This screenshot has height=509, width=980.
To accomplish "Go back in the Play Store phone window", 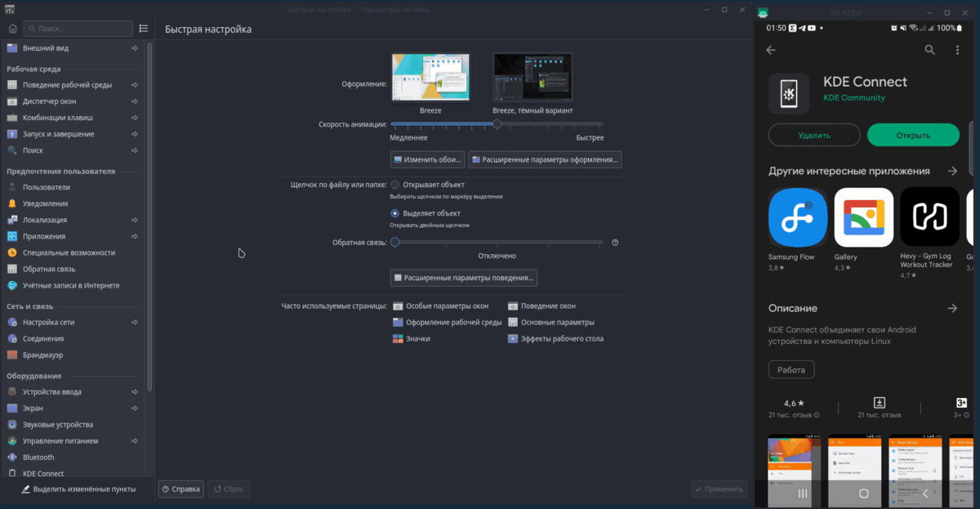I will click(x=770, y=50).
